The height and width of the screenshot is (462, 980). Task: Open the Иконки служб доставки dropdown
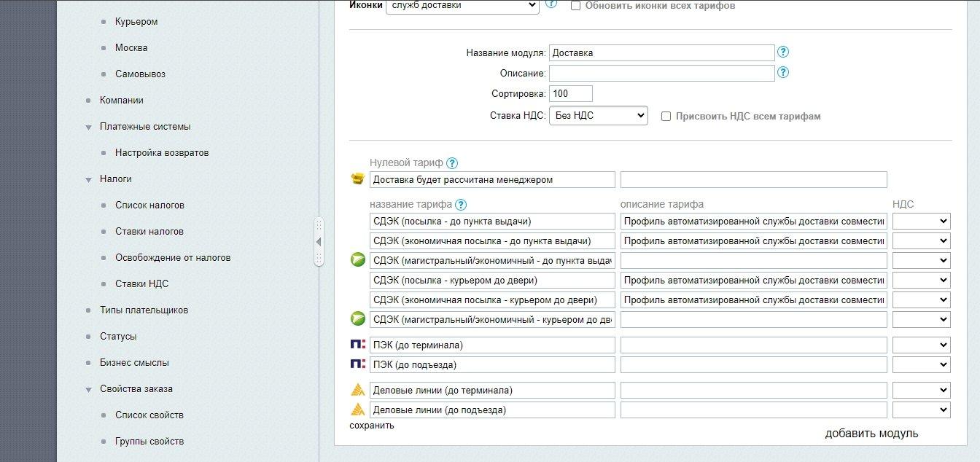pyautogui.click(x=462, y=6)
